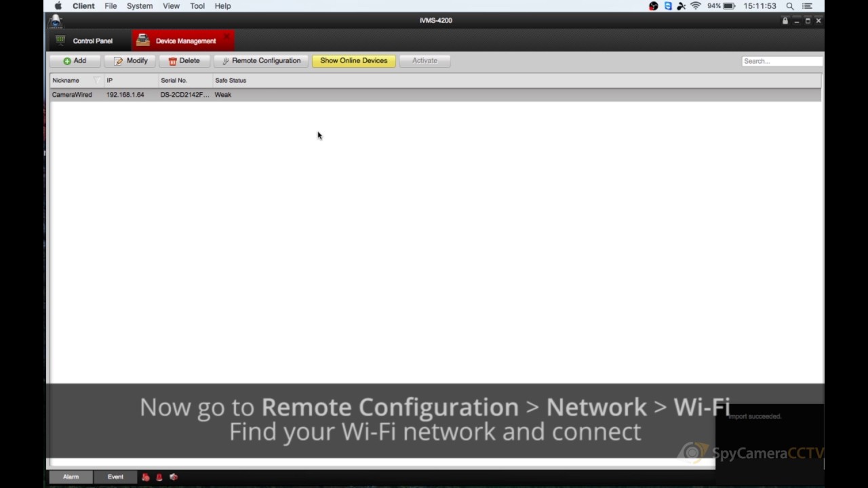868x488 pixels.
Task: Open the Alarm panel tab
Action: tap(71, 477)
